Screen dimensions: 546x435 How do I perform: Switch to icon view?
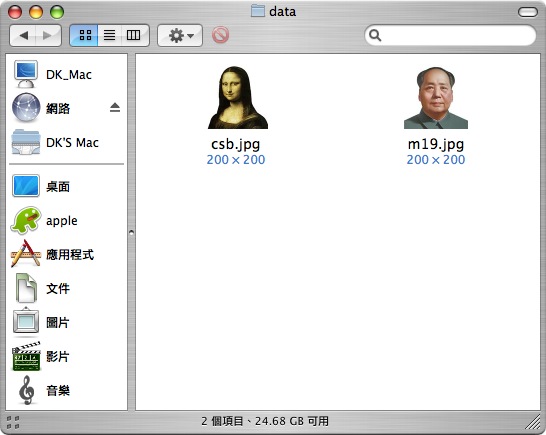pos(84,35)
